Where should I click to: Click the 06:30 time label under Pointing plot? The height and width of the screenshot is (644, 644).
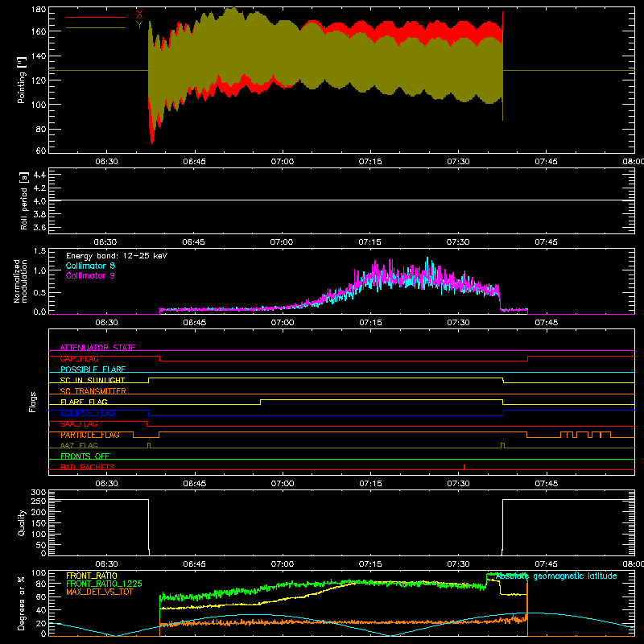pos(106,162)
